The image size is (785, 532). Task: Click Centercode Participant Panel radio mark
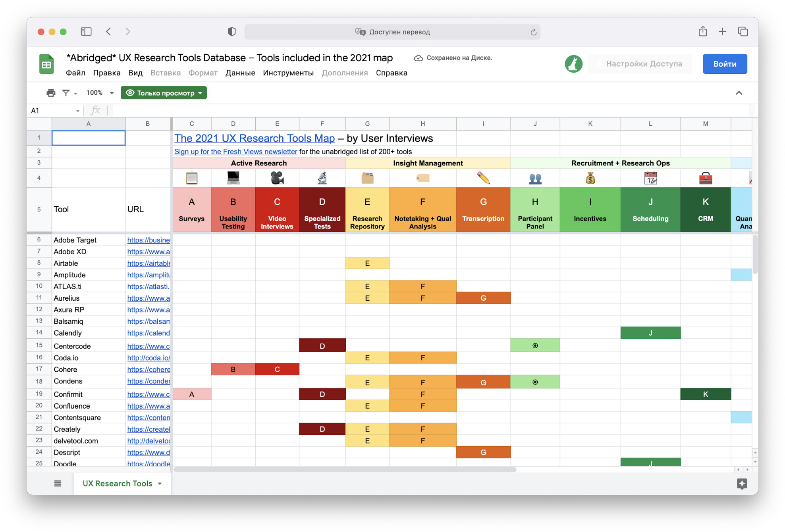coord(535,346)
